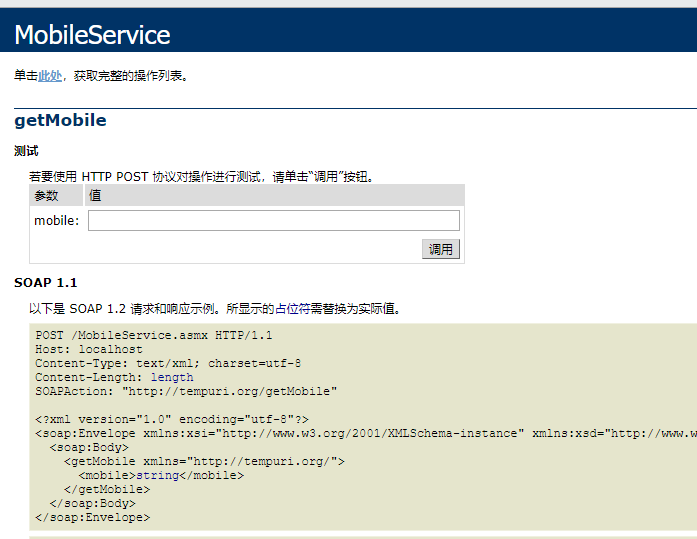
Task: Click the POST /MobileService.asmx request line
Action: coord(153,336)
